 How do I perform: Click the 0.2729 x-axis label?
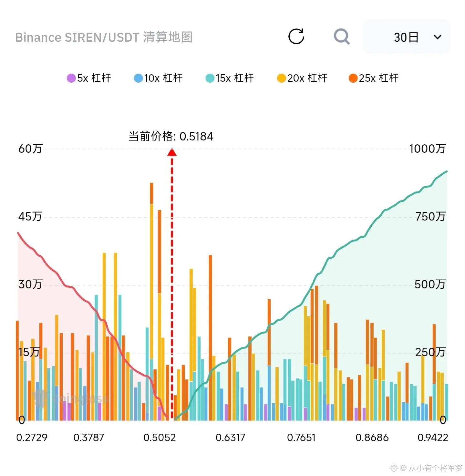point(32,438)
